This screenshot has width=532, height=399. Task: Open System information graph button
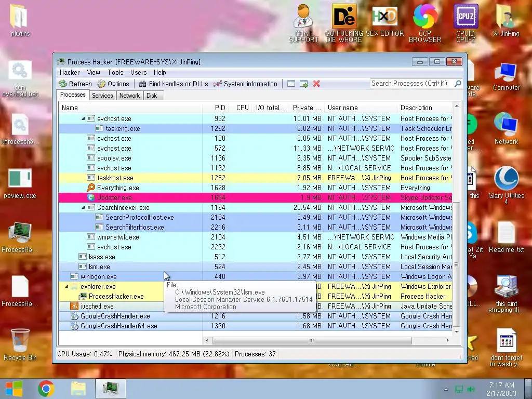click(x=245, y=84)
